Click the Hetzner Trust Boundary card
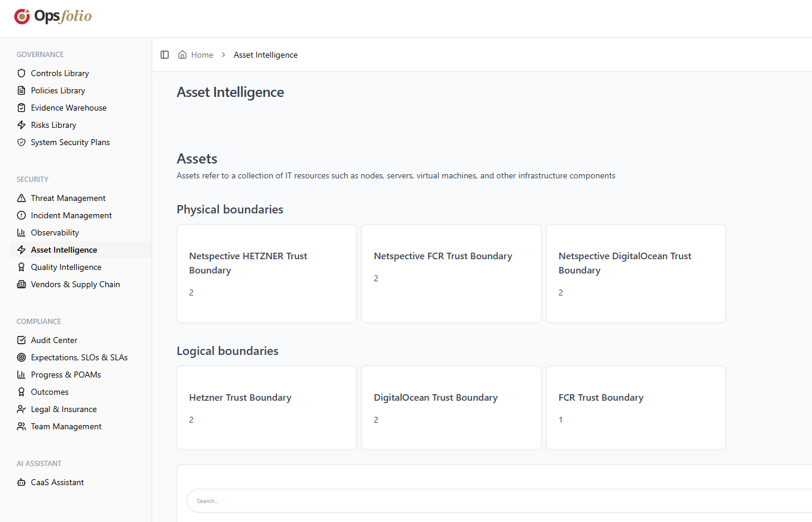Viewport: 812px width, 522px height. [x=266, y=408]
